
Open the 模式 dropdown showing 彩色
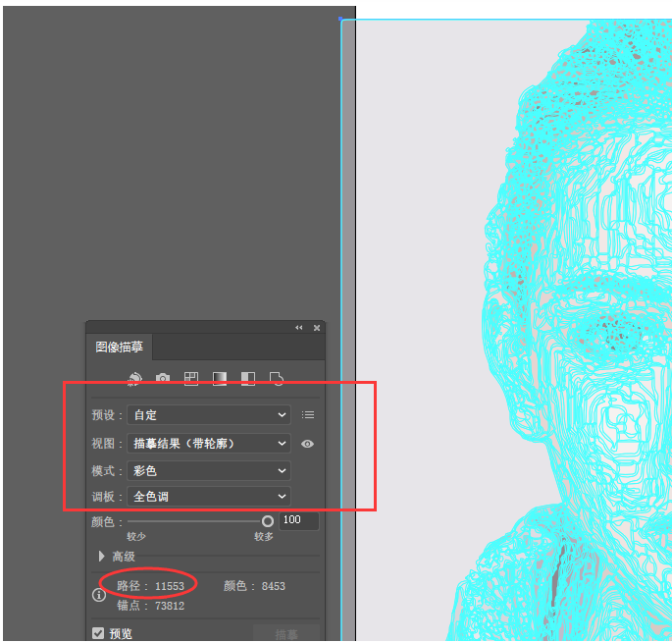pos(209,471)
